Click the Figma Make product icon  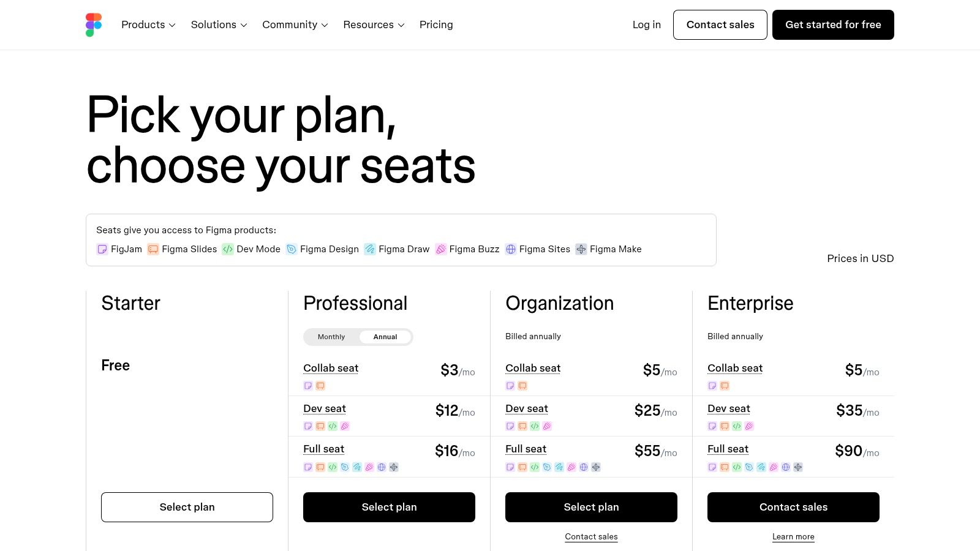point(581,249)
